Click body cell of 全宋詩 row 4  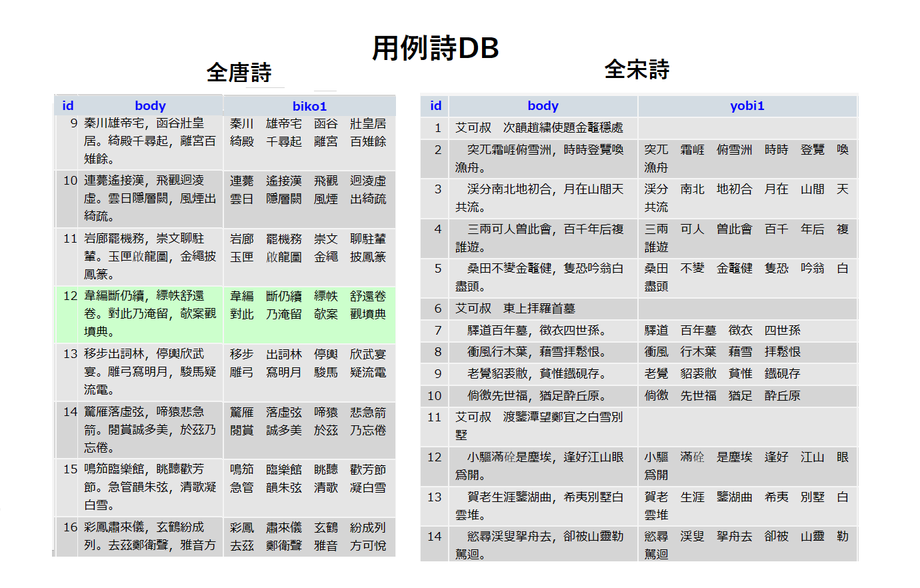543,238
